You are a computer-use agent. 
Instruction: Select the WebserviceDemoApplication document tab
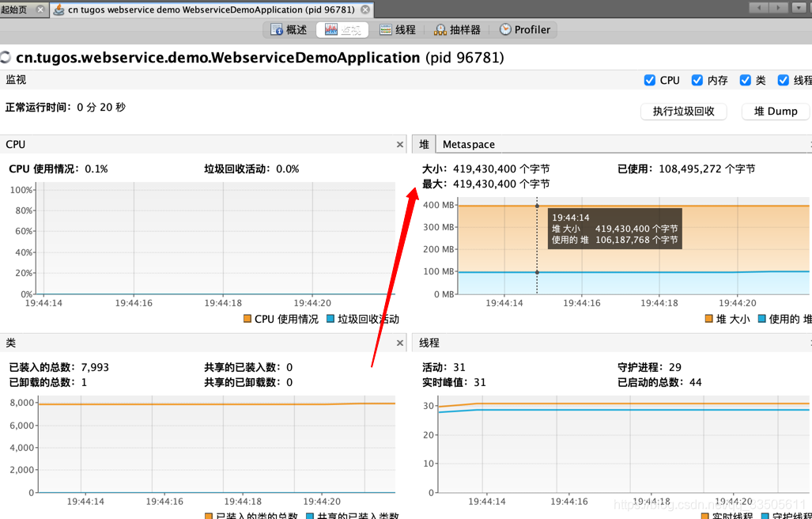click(211, 9)
